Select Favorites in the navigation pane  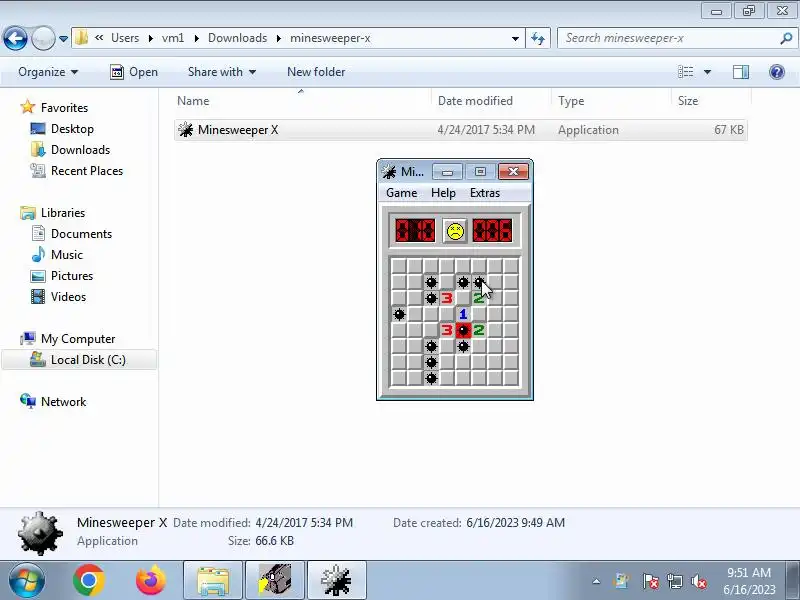64,108
